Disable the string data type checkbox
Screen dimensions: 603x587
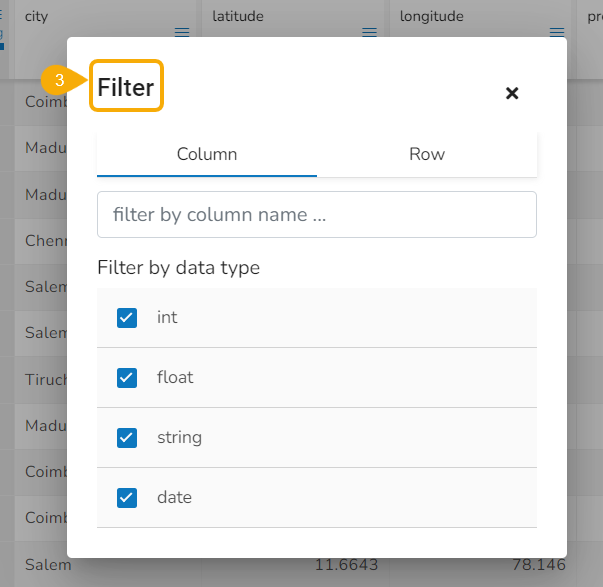[x=127, y=438]
